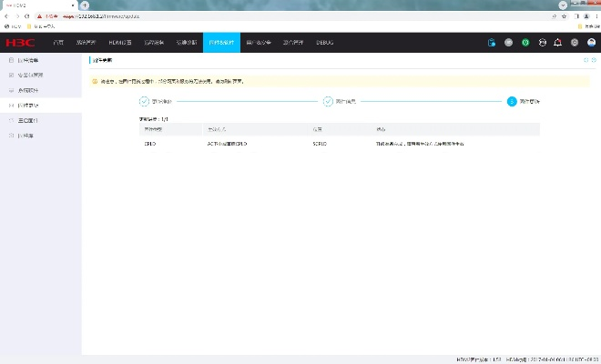
Task: Click the fullscreen icon at panel top-right
Action: [586, 60]
